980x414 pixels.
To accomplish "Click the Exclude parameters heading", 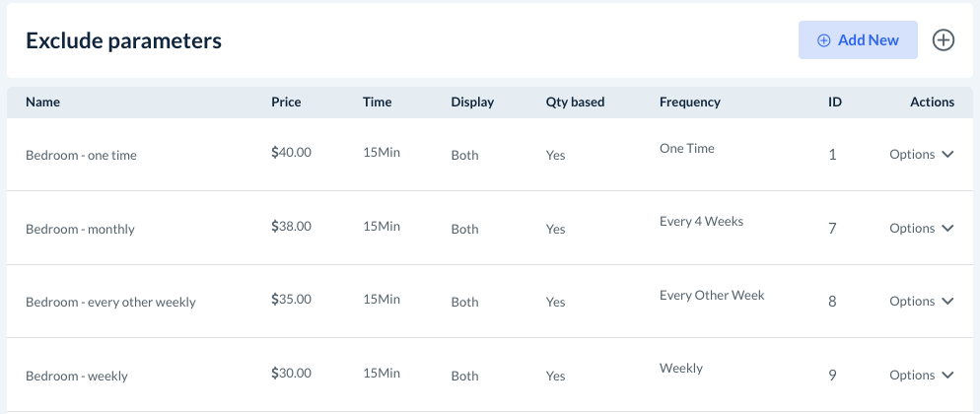I will (123, 40).
